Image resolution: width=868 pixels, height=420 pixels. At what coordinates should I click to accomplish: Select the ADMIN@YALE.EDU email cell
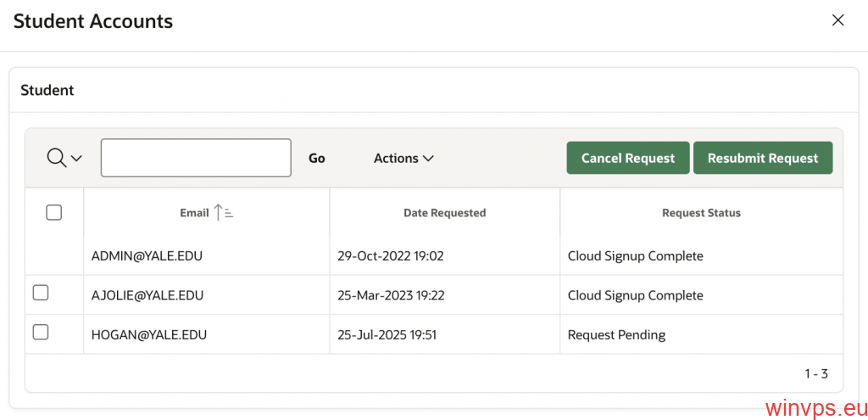click(x=207, y=256)
